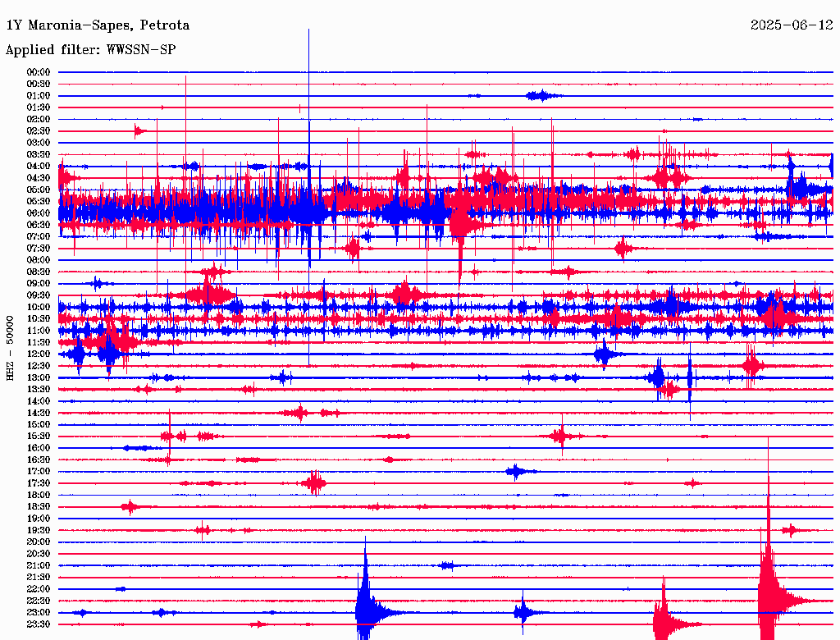Click the 02:30 time label
This screenshot has width=840, height=640.
pyautogui.click(x=39, y=130)
